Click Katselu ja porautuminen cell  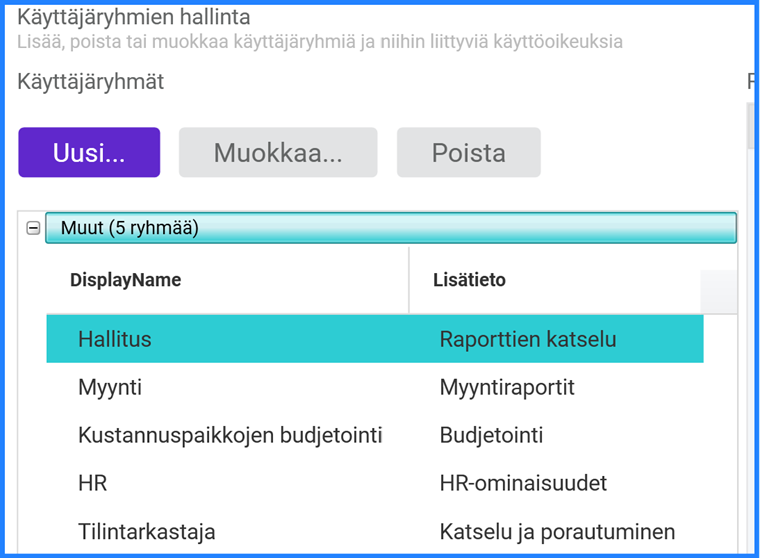tap(557, 531)
